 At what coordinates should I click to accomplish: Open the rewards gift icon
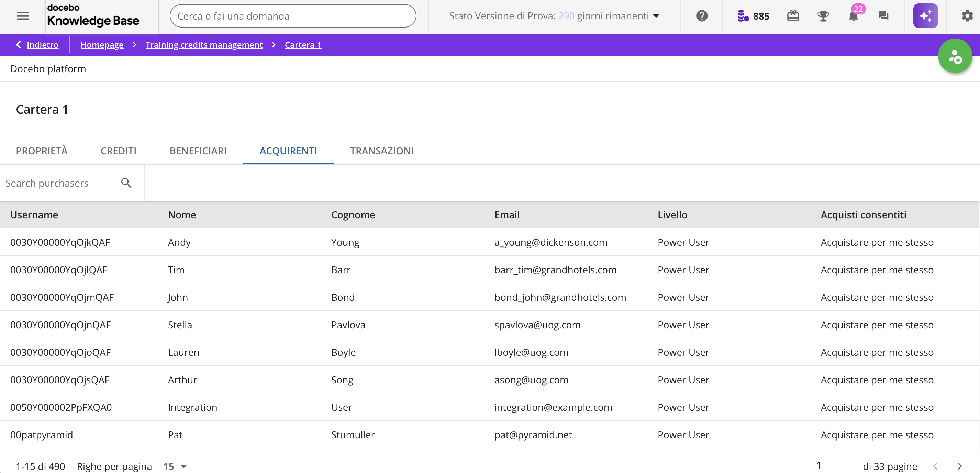(x=793, y=16)
